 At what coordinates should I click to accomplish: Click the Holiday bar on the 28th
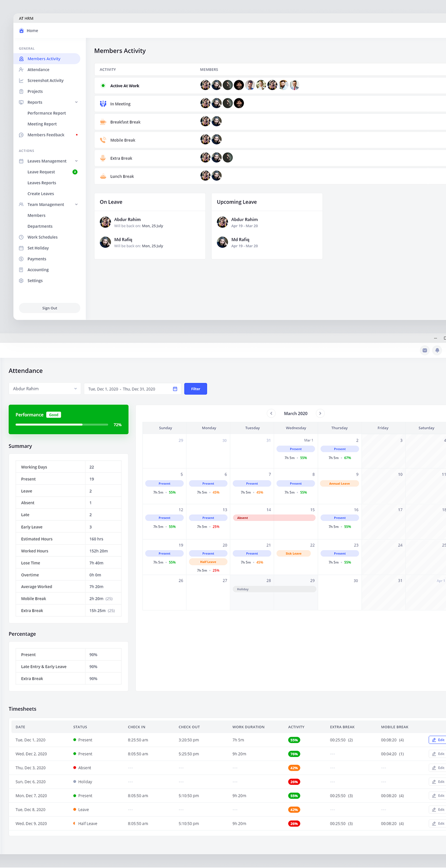(275, 589)
